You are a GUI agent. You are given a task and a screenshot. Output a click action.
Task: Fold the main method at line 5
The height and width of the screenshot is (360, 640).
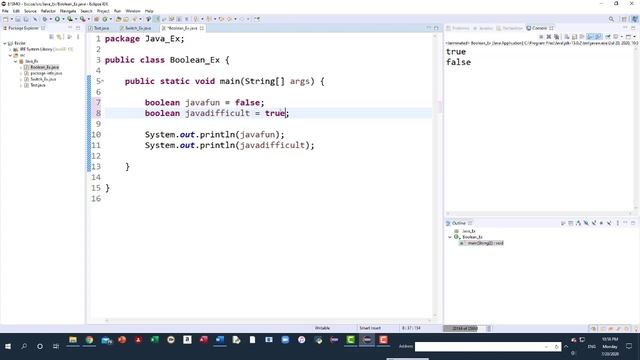(x=102, y=81)
